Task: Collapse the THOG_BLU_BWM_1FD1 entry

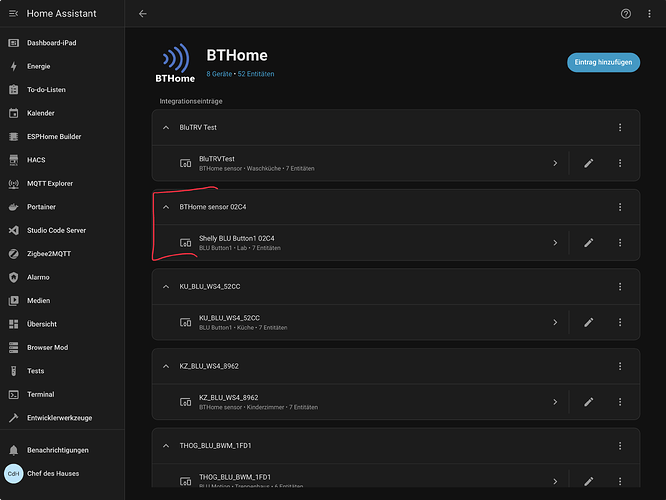Action: [166, 446]
